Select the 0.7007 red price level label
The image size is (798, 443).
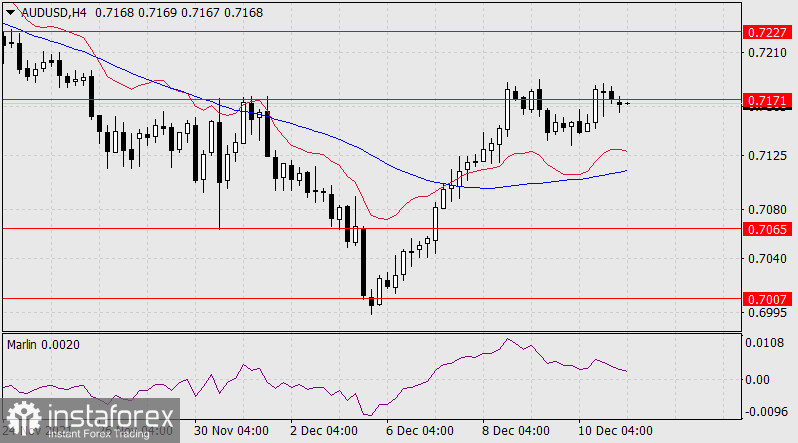tap(767, 299)
